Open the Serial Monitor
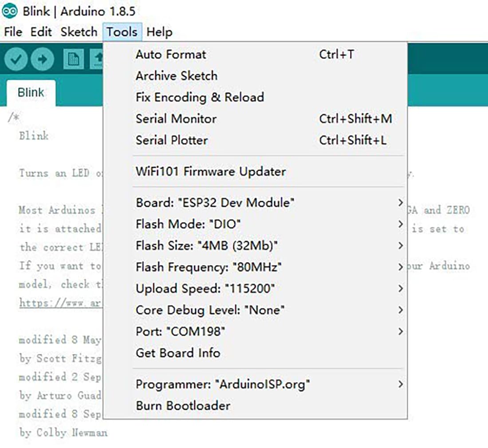The height and width of the screenshot is (448, 488). tap(176, 119)
